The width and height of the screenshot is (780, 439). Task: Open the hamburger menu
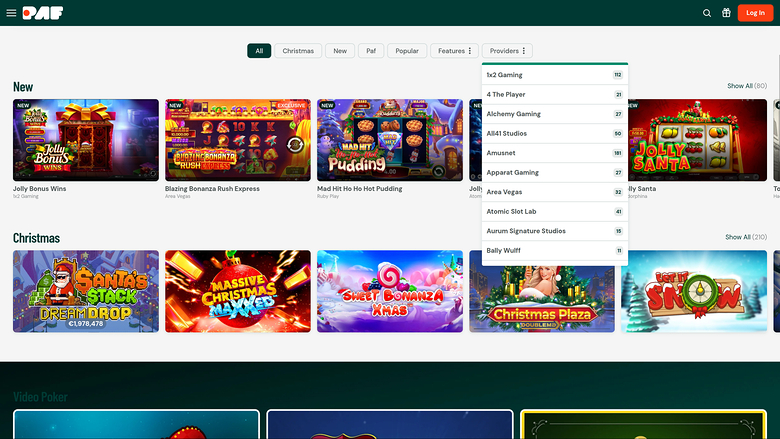tap(11, 13)
